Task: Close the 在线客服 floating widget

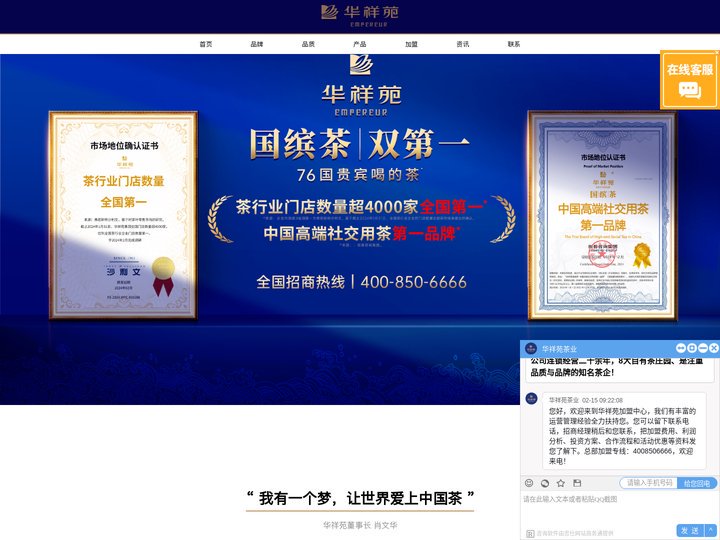Action: 717,52
